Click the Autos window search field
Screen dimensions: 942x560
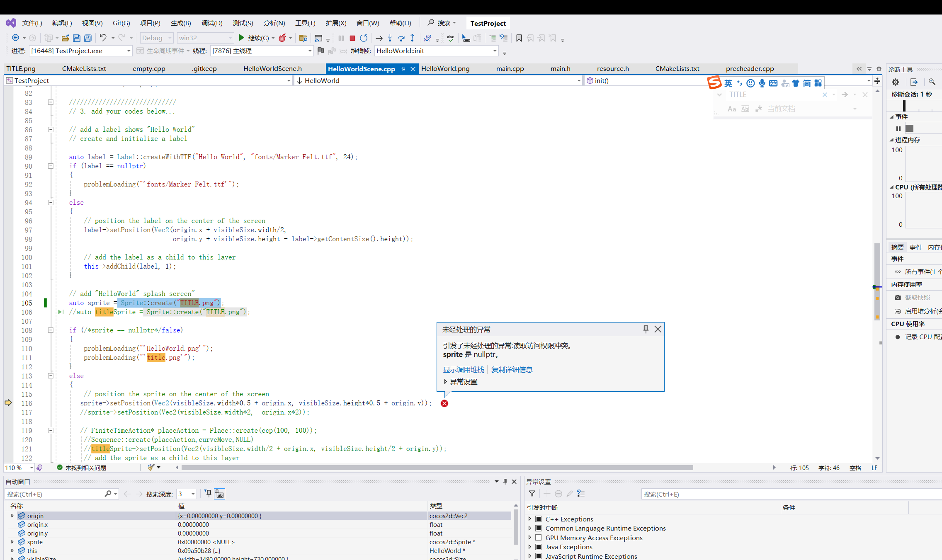tap(54, 494)
